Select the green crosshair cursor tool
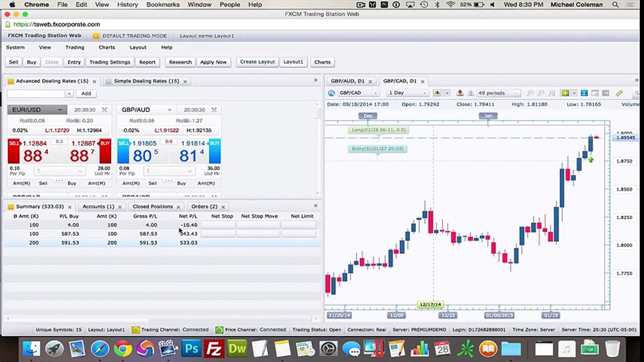Viewport: 644px width, 362px height. (565, 93)
